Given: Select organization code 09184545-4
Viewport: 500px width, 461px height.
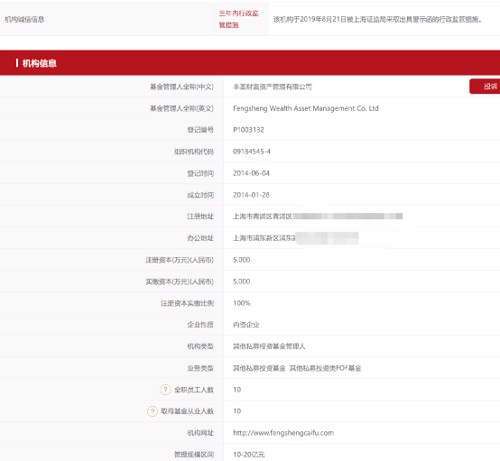Looking at the screenshot, I should [x=252, y=151].
